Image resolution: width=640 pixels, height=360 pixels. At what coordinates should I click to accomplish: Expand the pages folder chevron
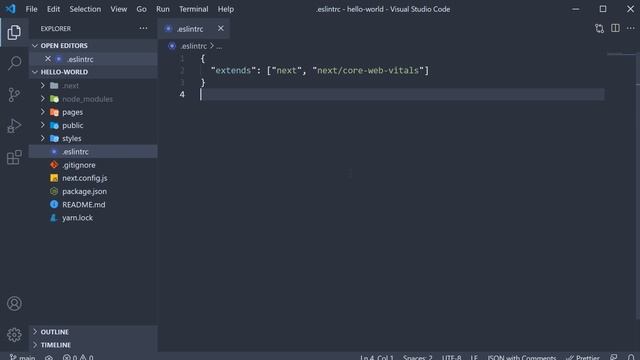[x=42, y=112]
